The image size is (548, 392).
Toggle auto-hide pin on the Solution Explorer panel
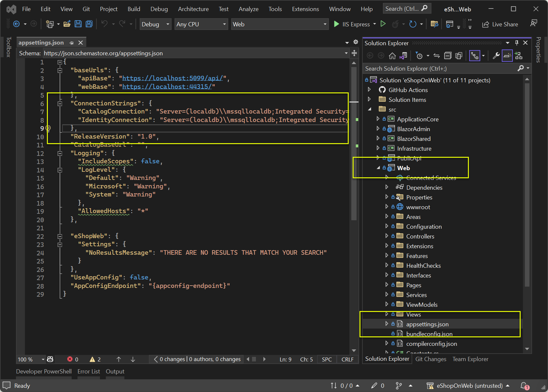[x=517, y=43]
